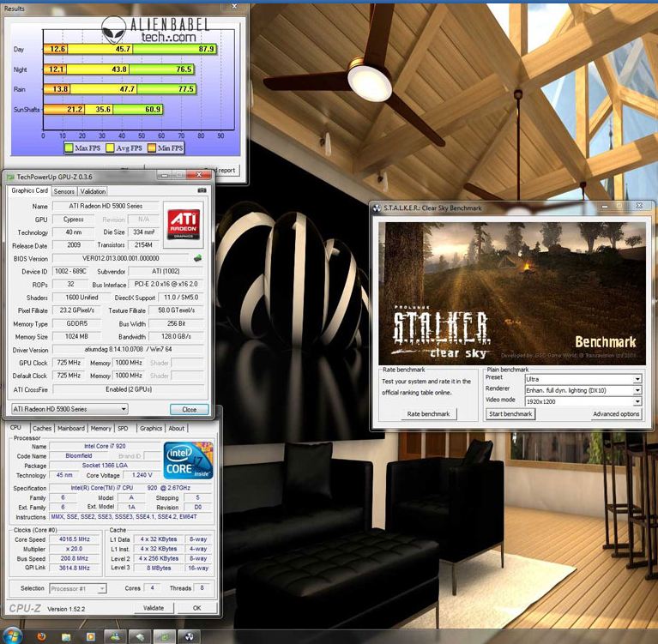Click the Rate benchmark button

point(428,414)
